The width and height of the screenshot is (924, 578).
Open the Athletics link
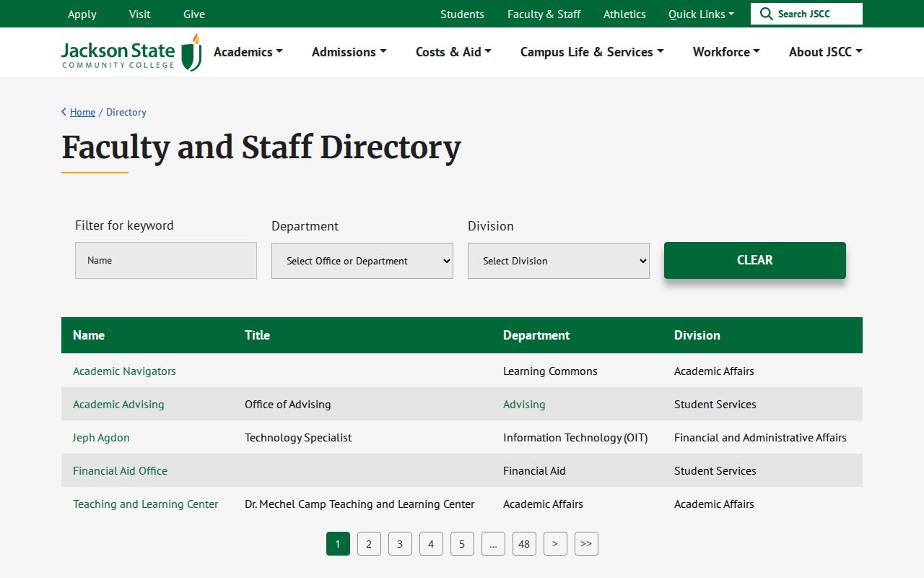coord(624,14)
